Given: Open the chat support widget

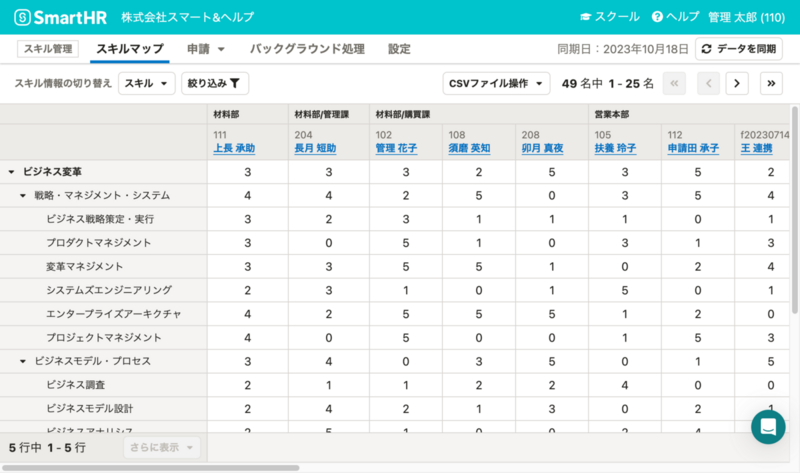Looking at the screenshot, I should point(768,427).
